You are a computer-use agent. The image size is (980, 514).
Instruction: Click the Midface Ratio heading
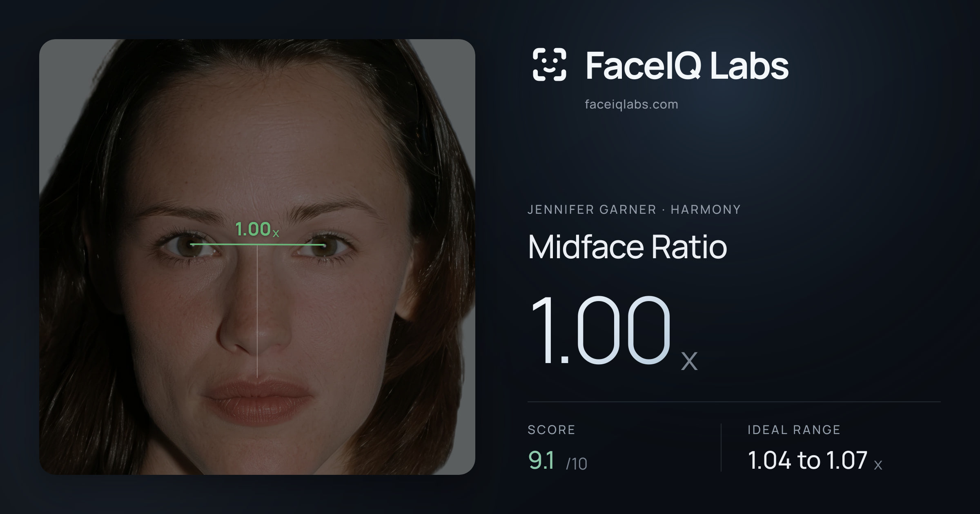click(627, 247)
